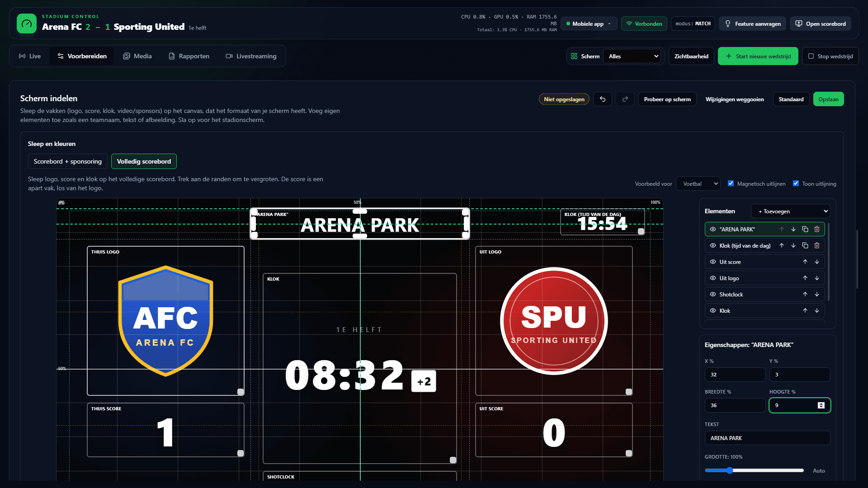Move Shotclock element down
The height and width of the screenshot is (488, 868).
coord(817,294)
